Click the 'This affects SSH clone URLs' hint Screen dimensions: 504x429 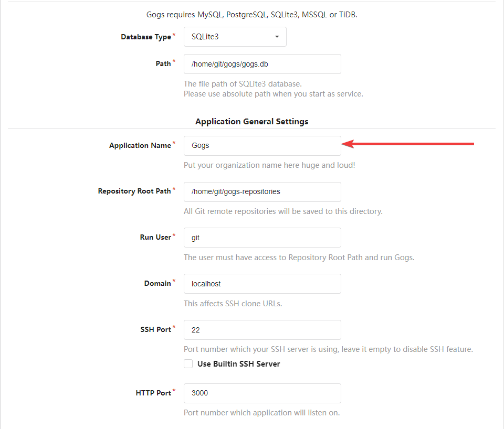pos(233,304)
